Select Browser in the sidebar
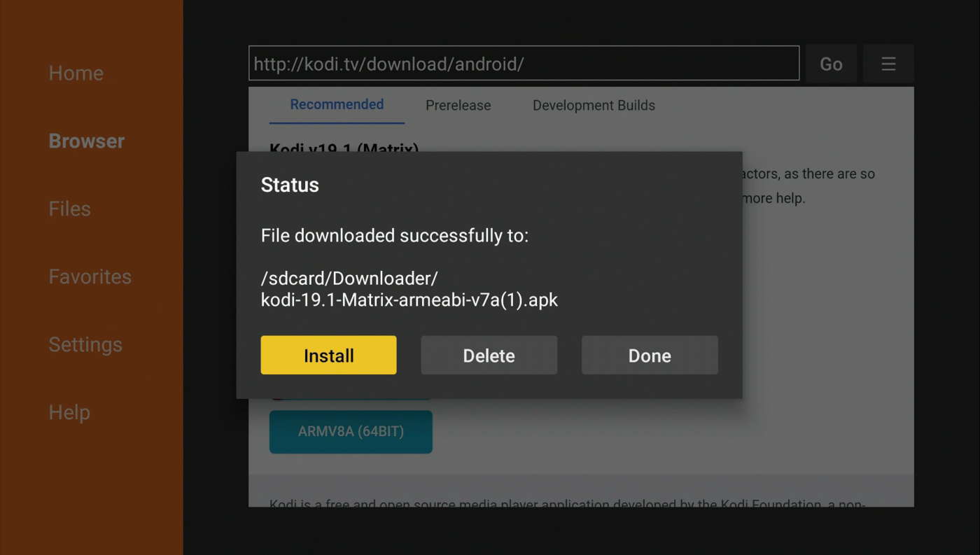980x555 pixels. coord(87,141)
